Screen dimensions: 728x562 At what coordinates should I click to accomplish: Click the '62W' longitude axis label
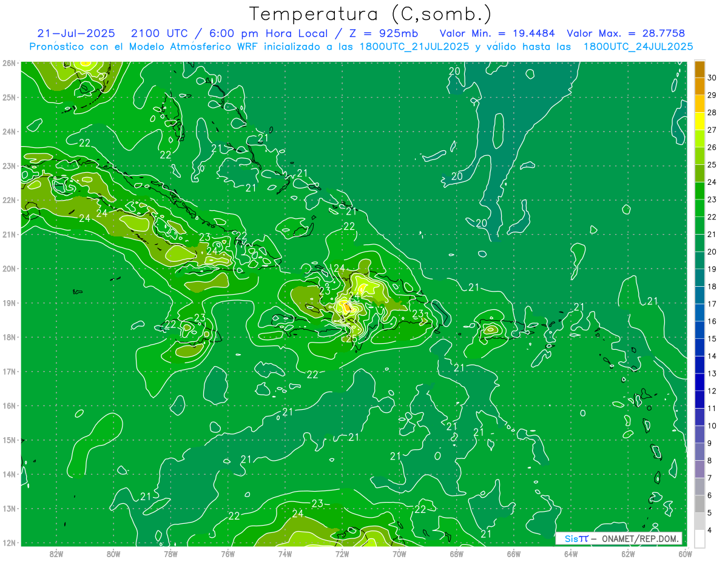628,554
